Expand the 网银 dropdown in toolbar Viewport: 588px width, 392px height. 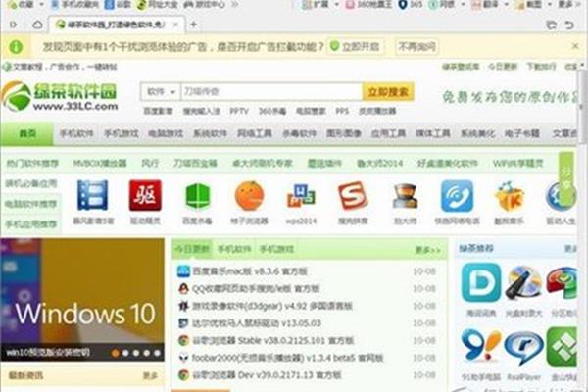pyautogui.click(x=463, y=5)
